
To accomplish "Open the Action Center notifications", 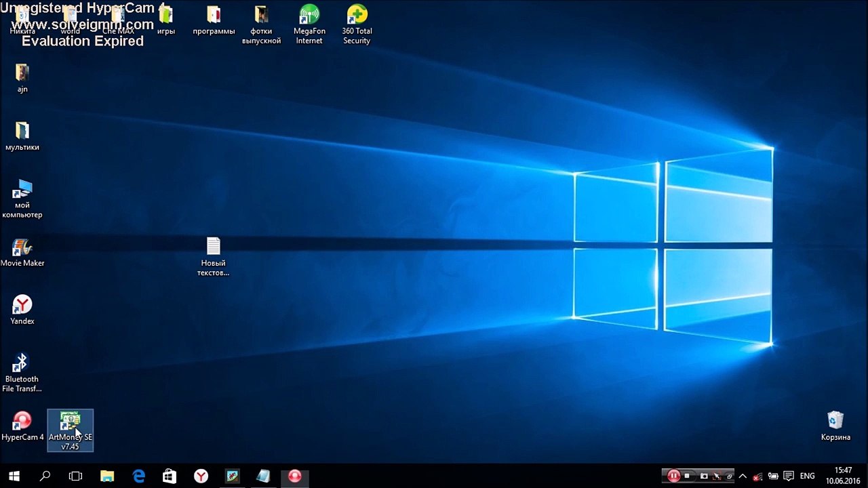I will click(788, 476).
